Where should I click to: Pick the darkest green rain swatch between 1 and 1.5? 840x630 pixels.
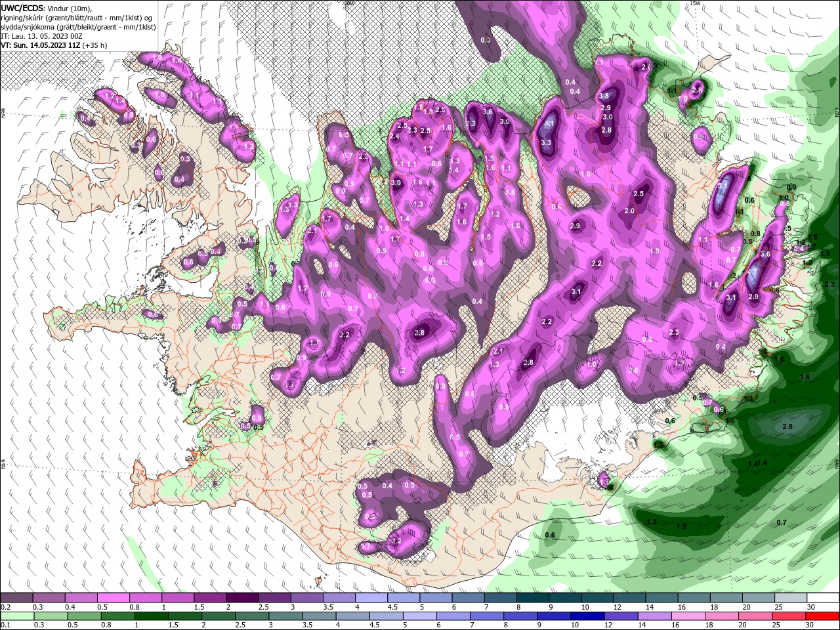[152, 616]
